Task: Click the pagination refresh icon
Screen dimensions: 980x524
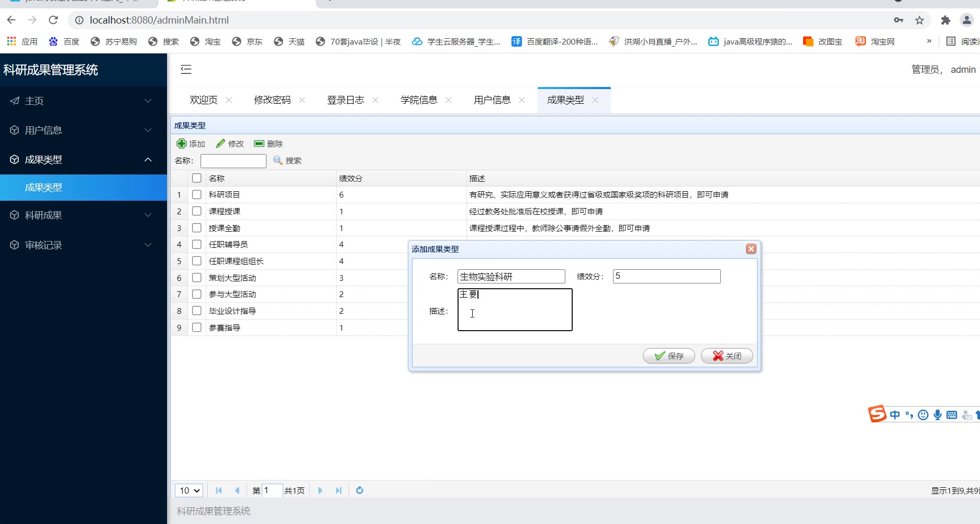Action: point(360,490)
